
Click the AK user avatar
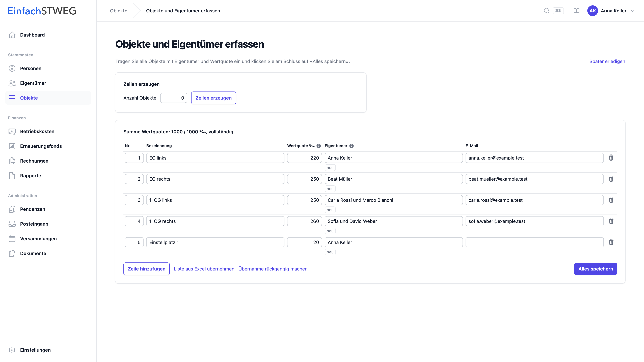(593, 11)
